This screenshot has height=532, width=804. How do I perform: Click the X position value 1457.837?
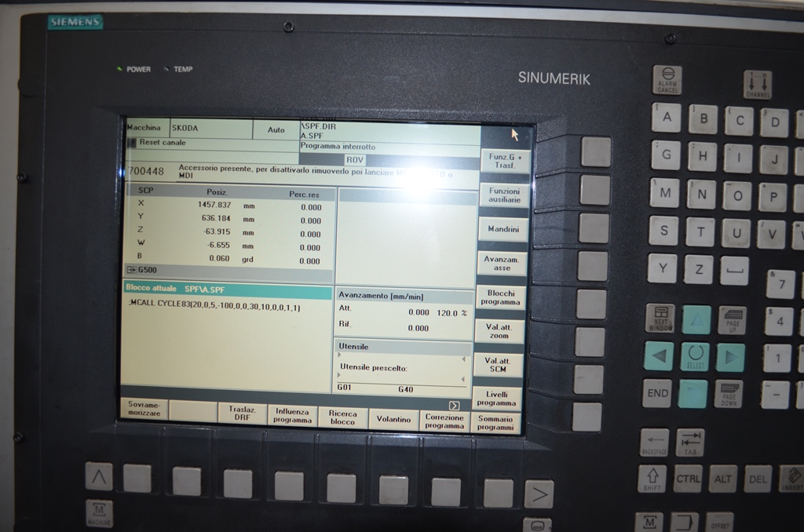214,205
